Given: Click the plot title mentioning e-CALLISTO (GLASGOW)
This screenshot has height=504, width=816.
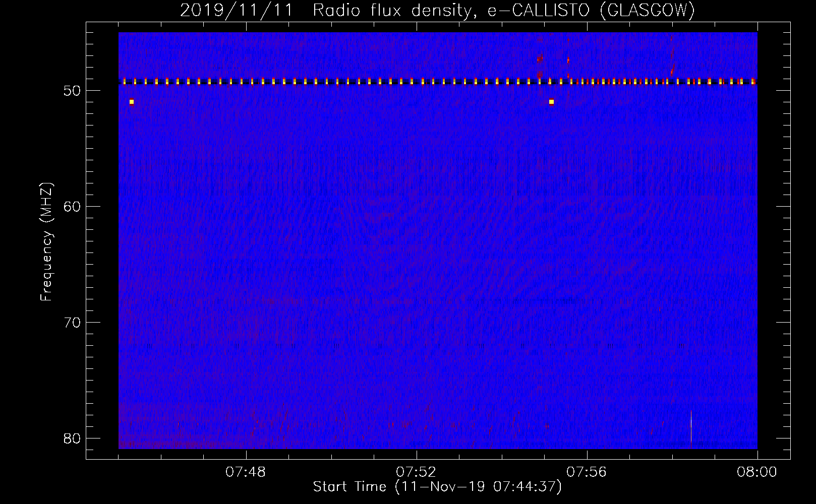Looking at the screenshot, I should 437,10.
